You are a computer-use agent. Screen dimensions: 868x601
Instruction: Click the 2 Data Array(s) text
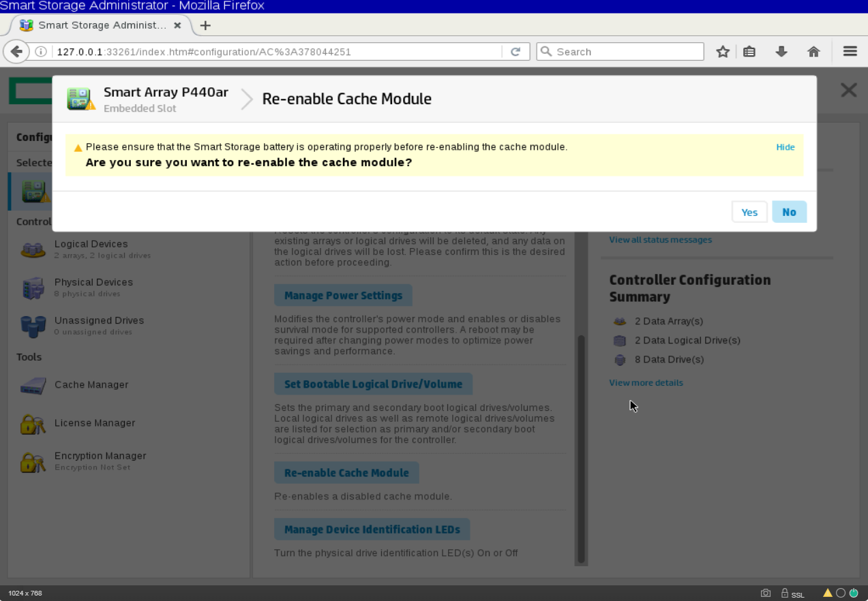tap(669, 322)
